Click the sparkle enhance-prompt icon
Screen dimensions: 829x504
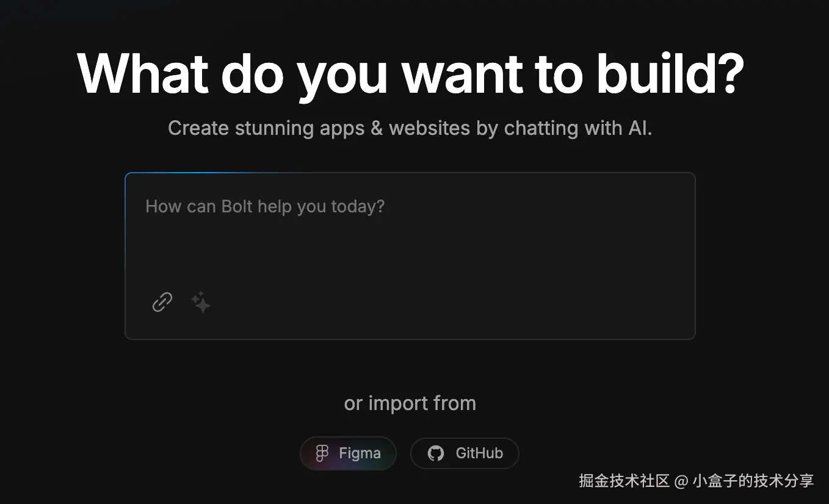(201, 302)
